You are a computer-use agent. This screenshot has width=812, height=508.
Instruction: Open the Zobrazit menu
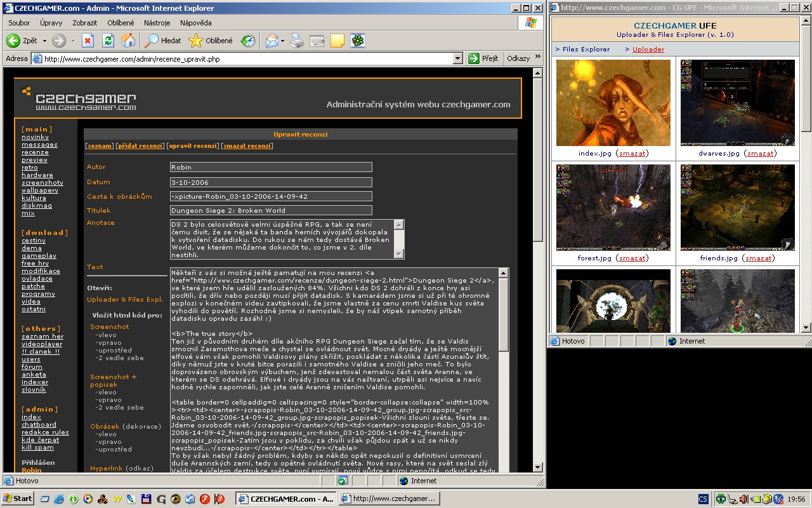click(85, 23)
